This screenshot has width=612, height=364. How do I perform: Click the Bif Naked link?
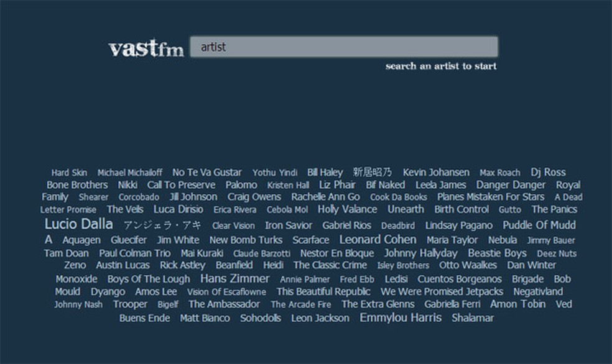pyautogui.click(x=386, y=184)
